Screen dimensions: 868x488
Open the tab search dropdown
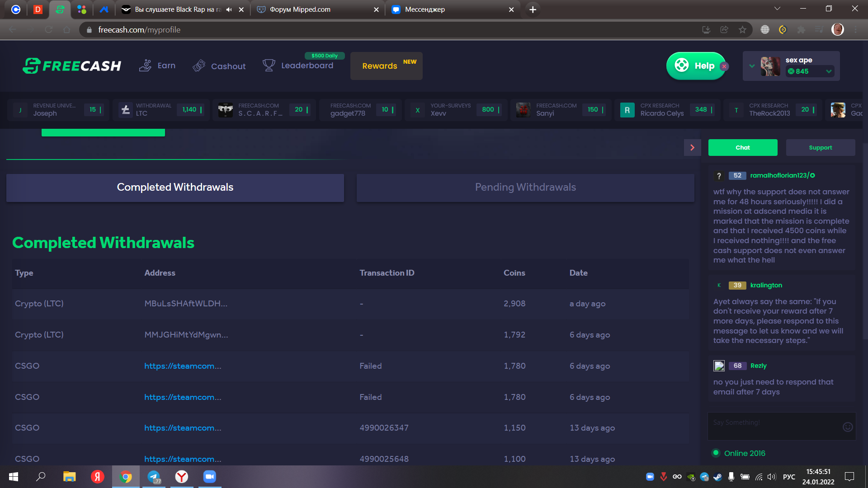[x=777, y=9]
